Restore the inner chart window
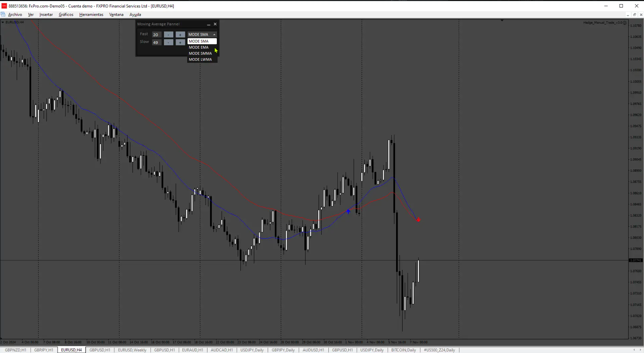Image resolution: width=644 pixels, height=353 pixels. tap(634, 15)
